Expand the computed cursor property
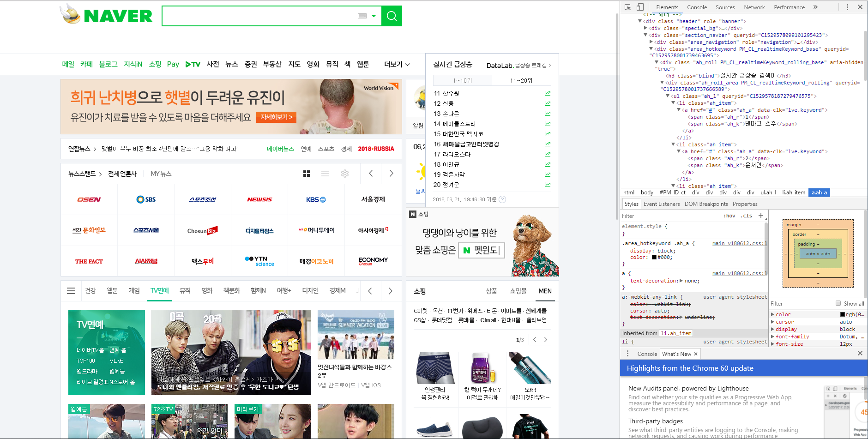The image size is (868, 439). (x=772, y=322)
